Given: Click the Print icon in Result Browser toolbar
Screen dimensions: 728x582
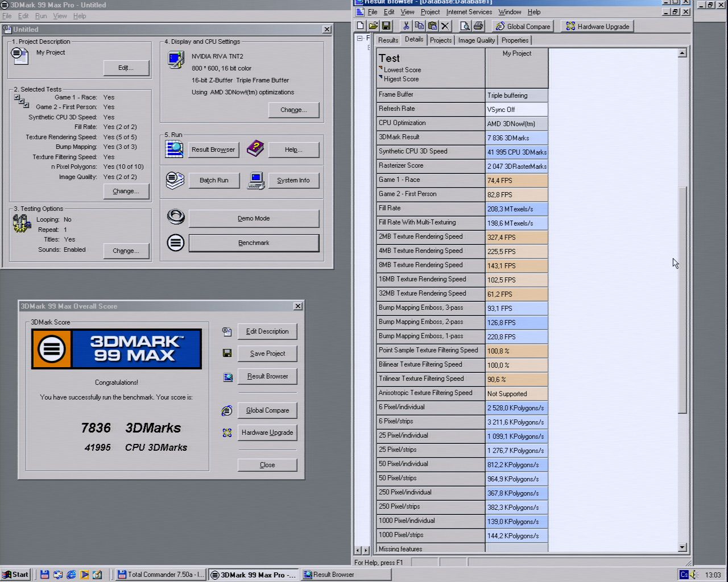Looking at the screenshot, I should [478, 26].
